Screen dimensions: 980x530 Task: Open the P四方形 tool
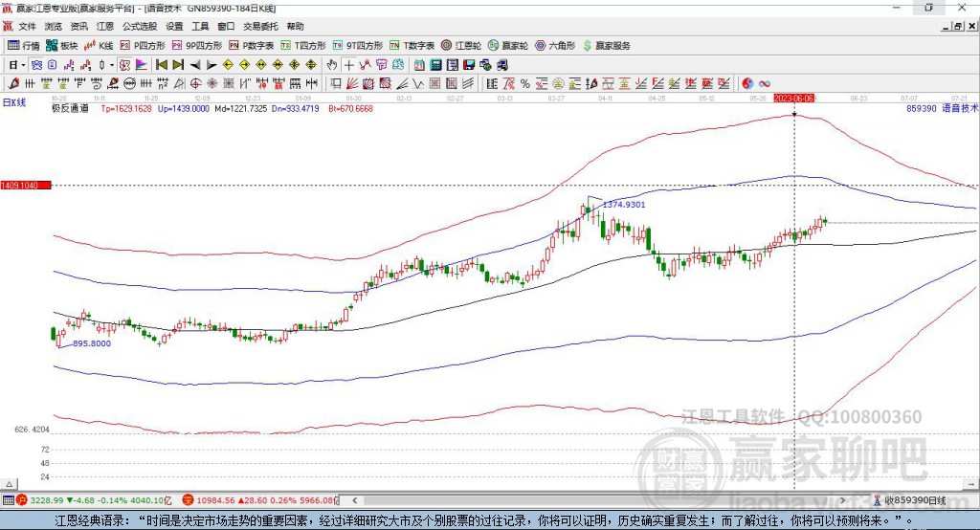click(x=143, y=46)
